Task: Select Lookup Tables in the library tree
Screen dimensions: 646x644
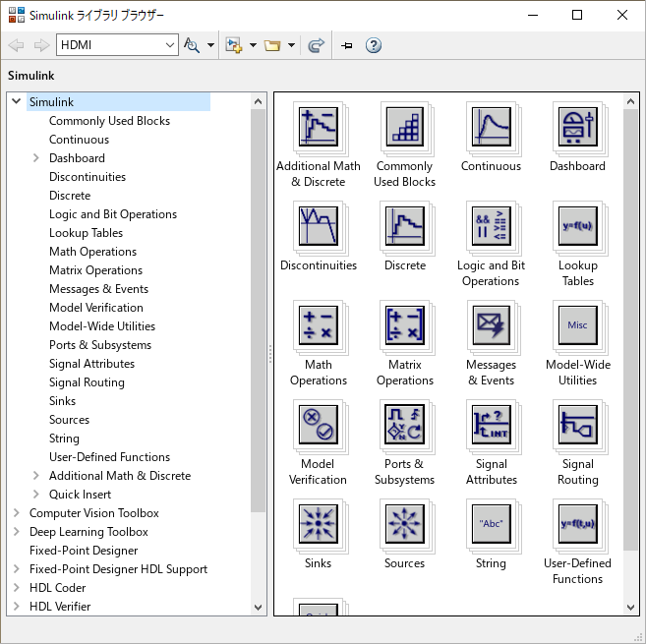Action: (x=87, y=233)
